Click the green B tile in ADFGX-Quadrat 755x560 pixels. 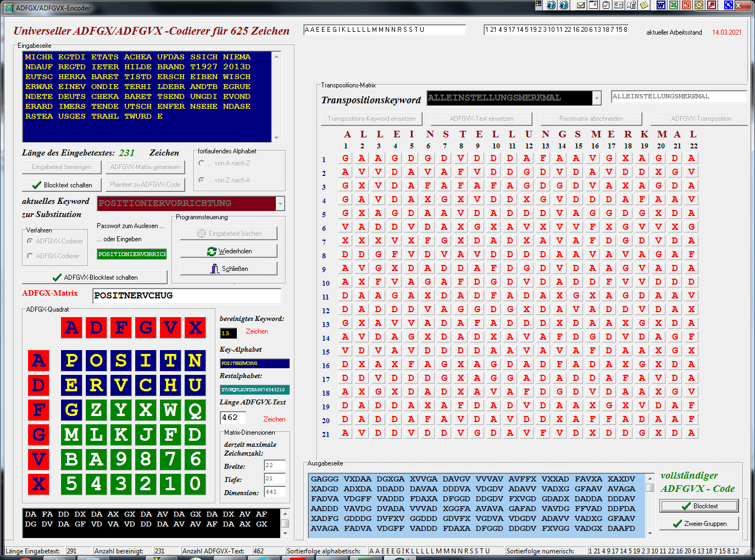pos(71,459)
